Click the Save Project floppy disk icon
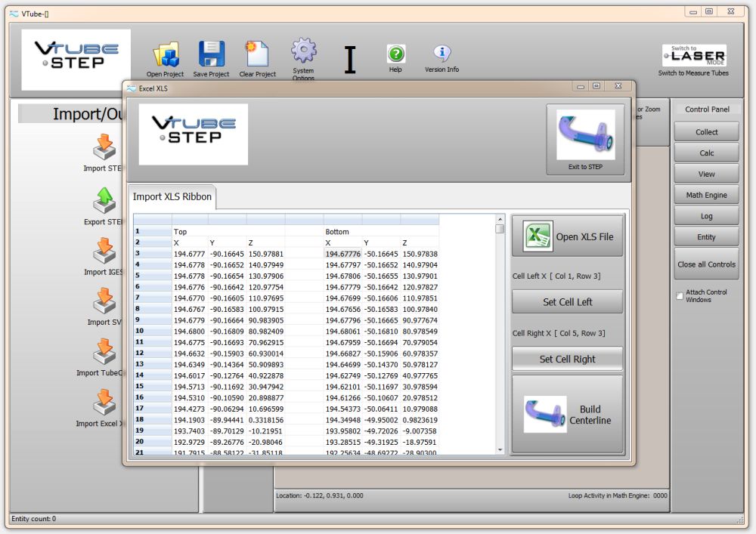 (x=211, y=55)
